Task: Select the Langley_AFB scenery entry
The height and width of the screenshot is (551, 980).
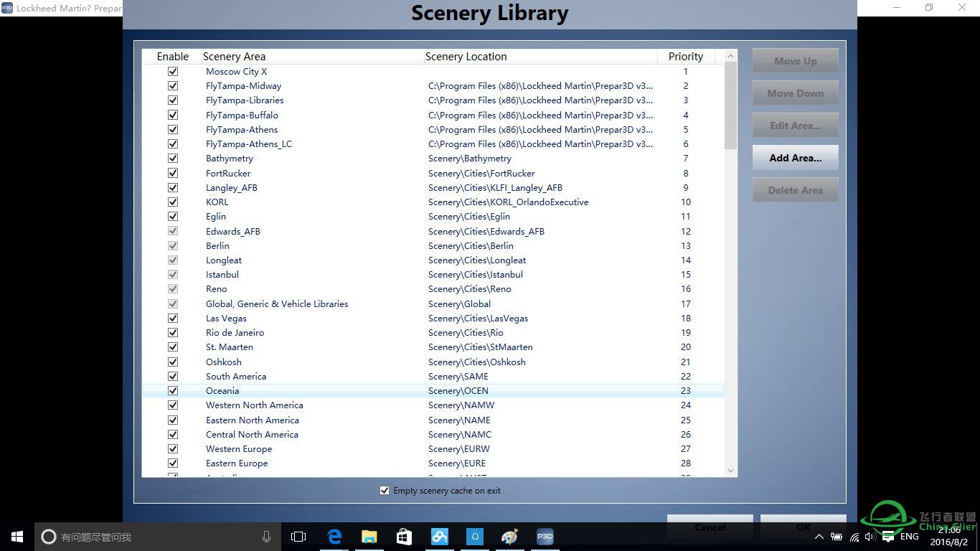Action: (231, 187)
